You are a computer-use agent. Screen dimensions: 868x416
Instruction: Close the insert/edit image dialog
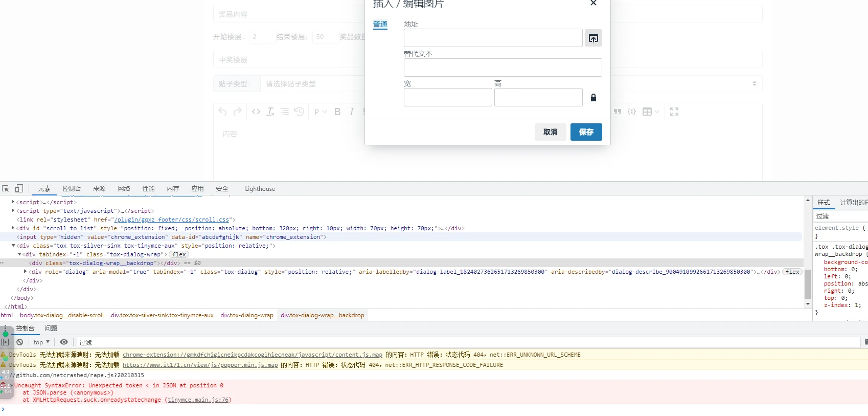pyautogui.click(x=593, y=4)
